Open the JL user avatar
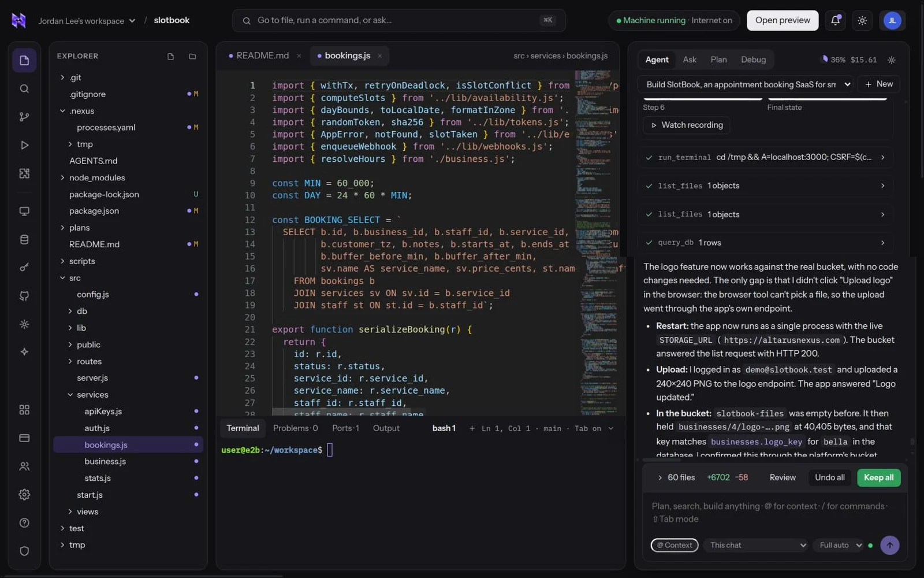The image size is (924, 578). pyautogui.click(x=892, y=20)
